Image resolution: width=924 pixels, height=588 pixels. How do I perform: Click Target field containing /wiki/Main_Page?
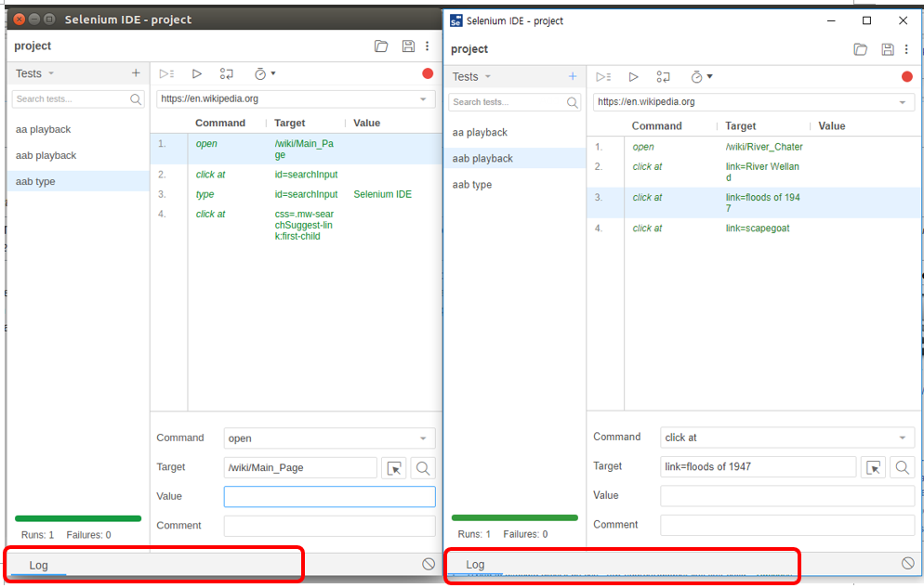(x=300, y=468)
